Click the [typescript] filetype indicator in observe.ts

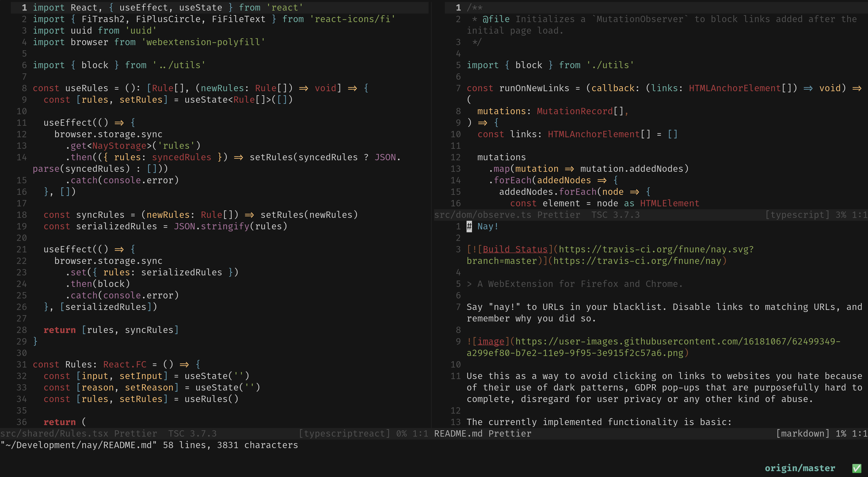(x=797, y=215)
